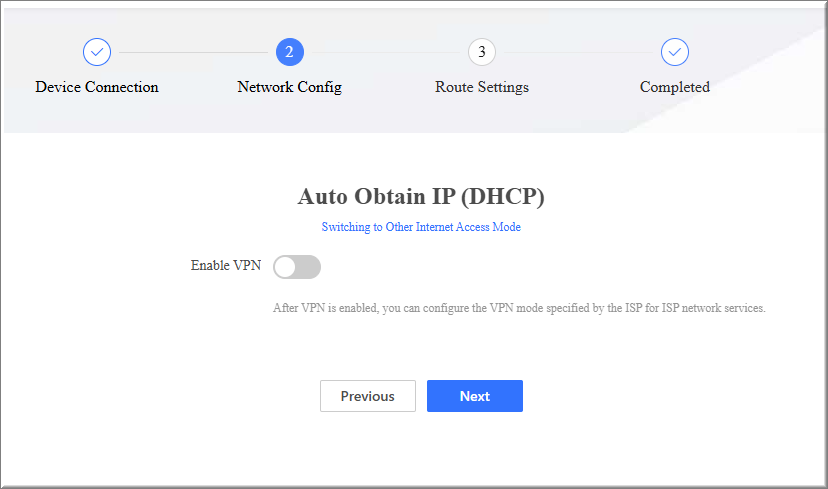The width and height of the screenshot is (828, 489).
Task: Open the Route Settings step label
Action: tap(482, 87)
